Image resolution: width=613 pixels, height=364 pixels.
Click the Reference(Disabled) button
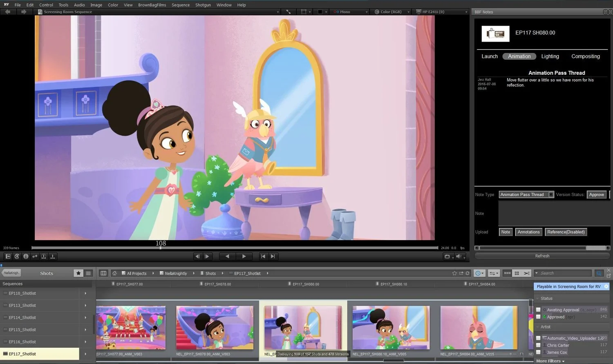point(566,232)
